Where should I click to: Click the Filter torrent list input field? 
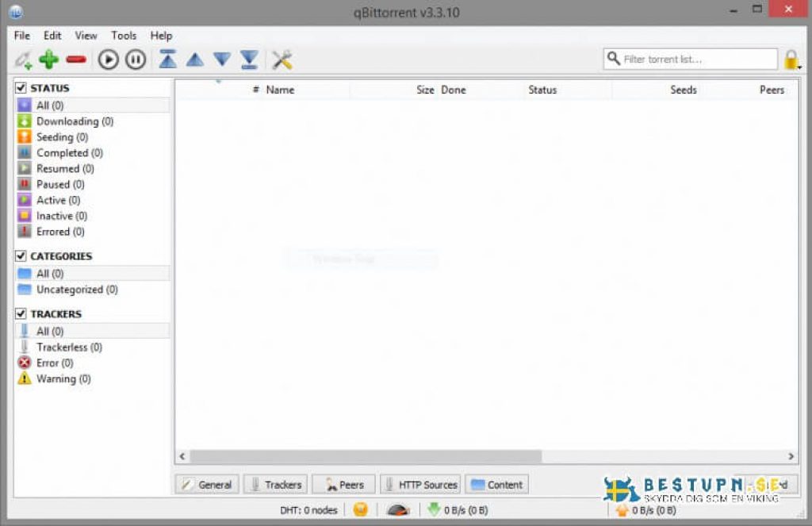(x=691, y=59)
